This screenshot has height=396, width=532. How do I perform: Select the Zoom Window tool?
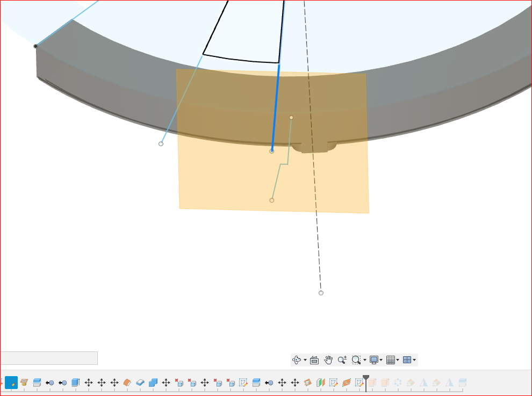[357, 359]
